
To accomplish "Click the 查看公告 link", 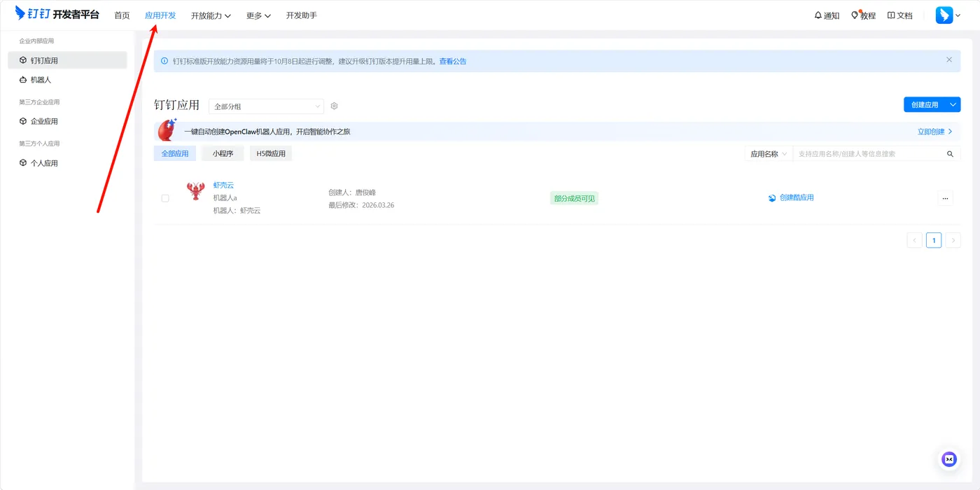I will coord(453,62).
